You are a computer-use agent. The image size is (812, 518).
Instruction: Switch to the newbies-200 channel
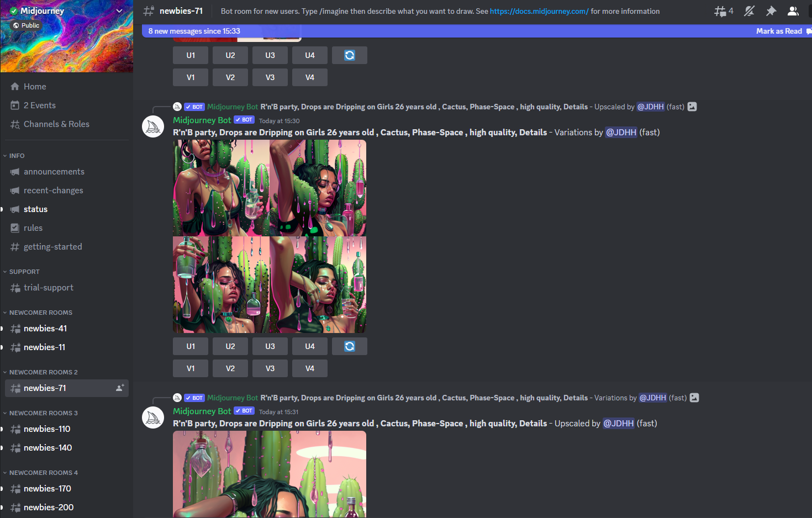click(x=67, y=508)
